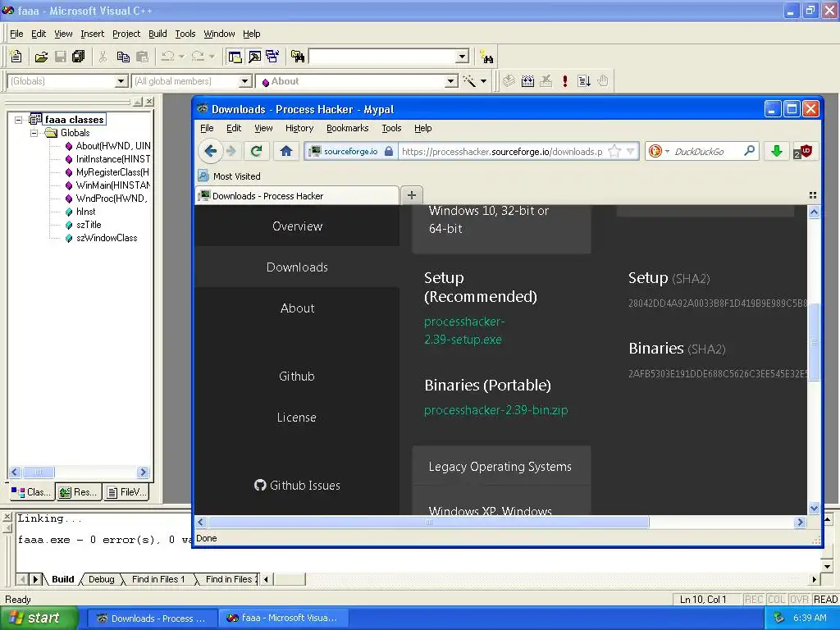Toggle the Workspace window icon
The image size is (840, 630).
(235, 57)
